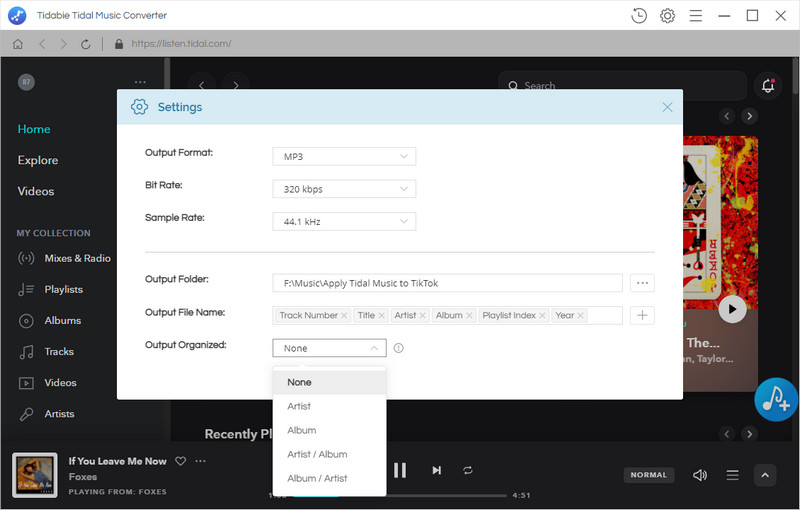Click the Tidal URL address field
Image resolution: width=800 pixels, height=510 pixels.
pyautogui.click(x=181, y=44)
